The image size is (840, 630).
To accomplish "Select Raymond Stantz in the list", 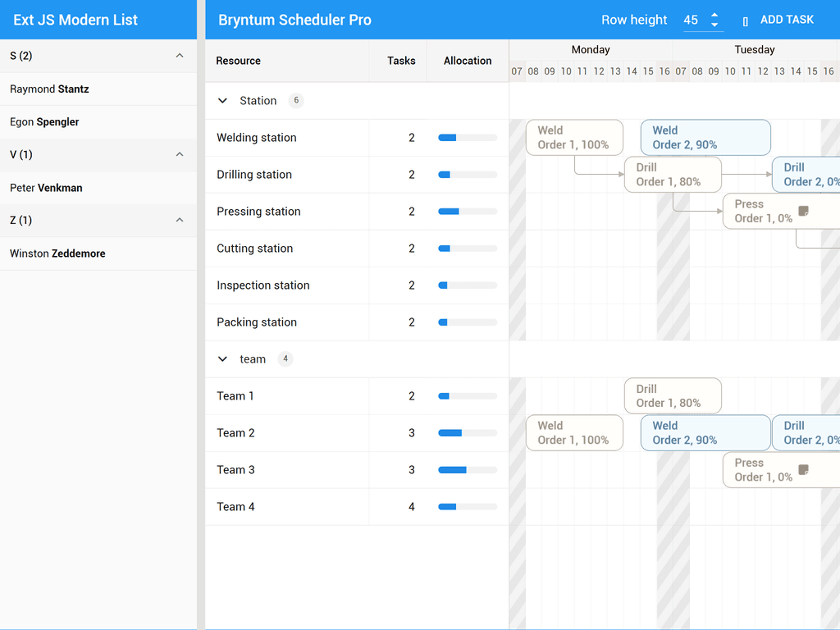I will [x=49, y=89].
